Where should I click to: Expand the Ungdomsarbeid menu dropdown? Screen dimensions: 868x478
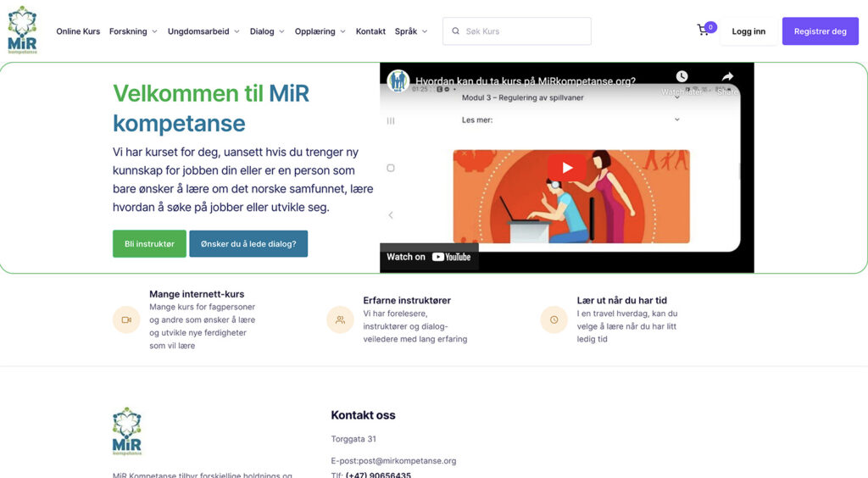pos(203,31)
